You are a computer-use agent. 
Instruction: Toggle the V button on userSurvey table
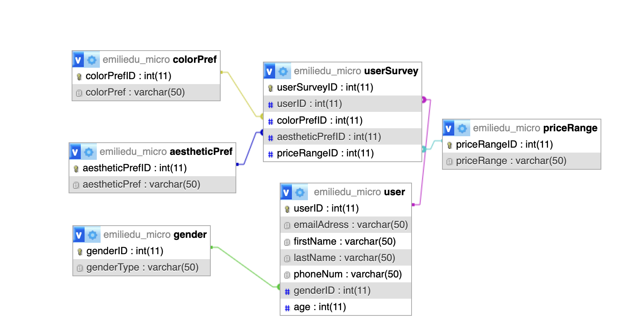pos(269,71)
